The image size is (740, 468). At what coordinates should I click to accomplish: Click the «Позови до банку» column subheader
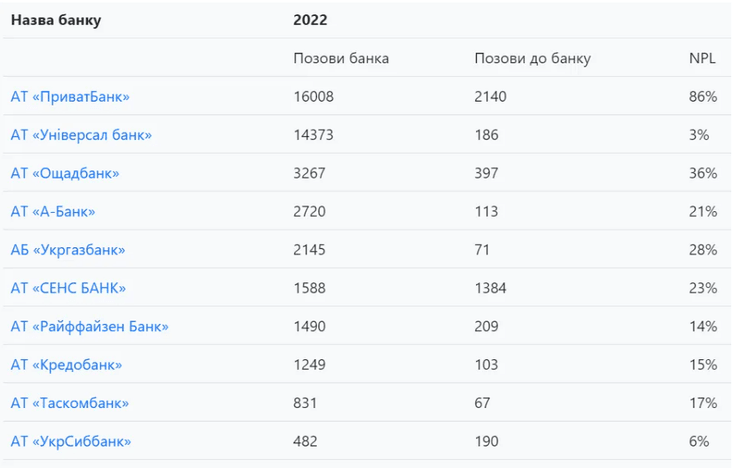(x=532, y=58)
